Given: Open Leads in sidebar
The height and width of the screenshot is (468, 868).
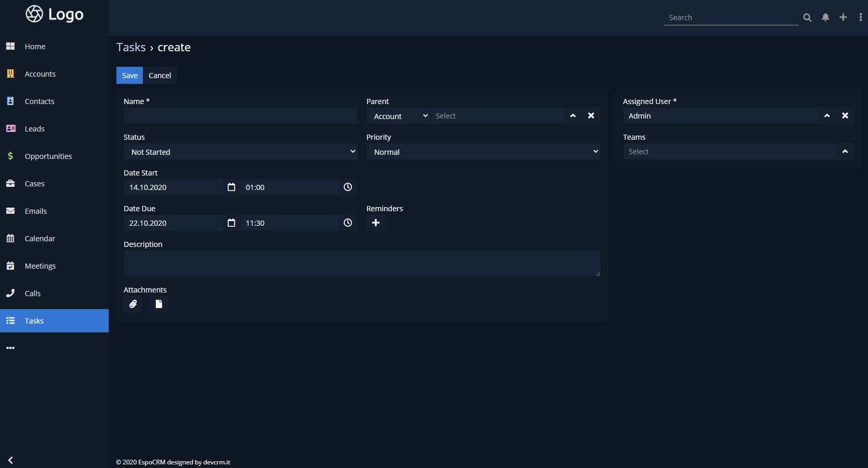Looking at the screenshot, I should click(54, 129).
